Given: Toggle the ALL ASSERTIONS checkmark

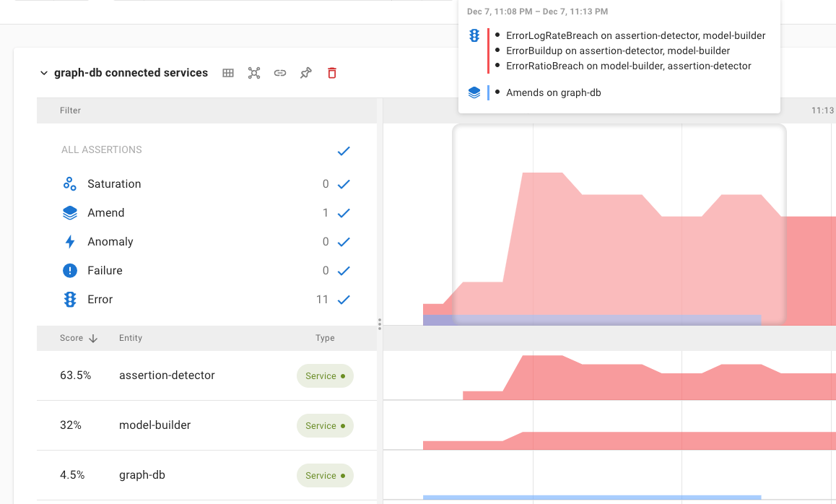Looking at the screenshot, I should pyautogui.click(x=344, y=150).
